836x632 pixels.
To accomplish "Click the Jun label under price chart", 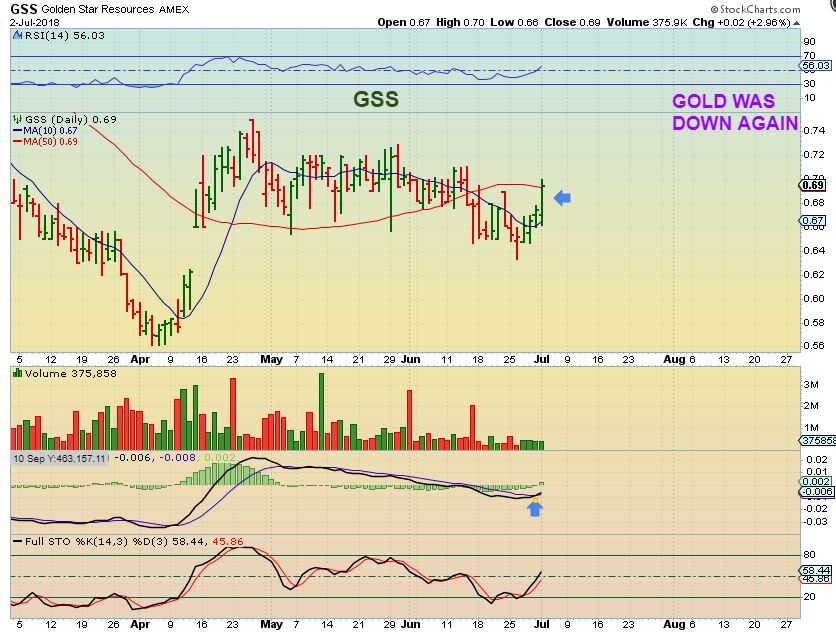I will (x=411, y=359).
